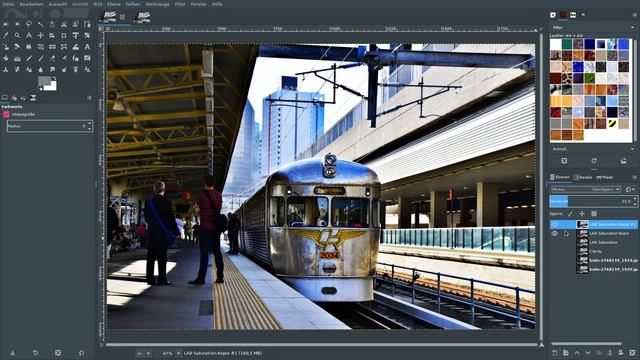The image size is (640, 360).
Task: Select the Airbrush tool
Action: [64, 59]
